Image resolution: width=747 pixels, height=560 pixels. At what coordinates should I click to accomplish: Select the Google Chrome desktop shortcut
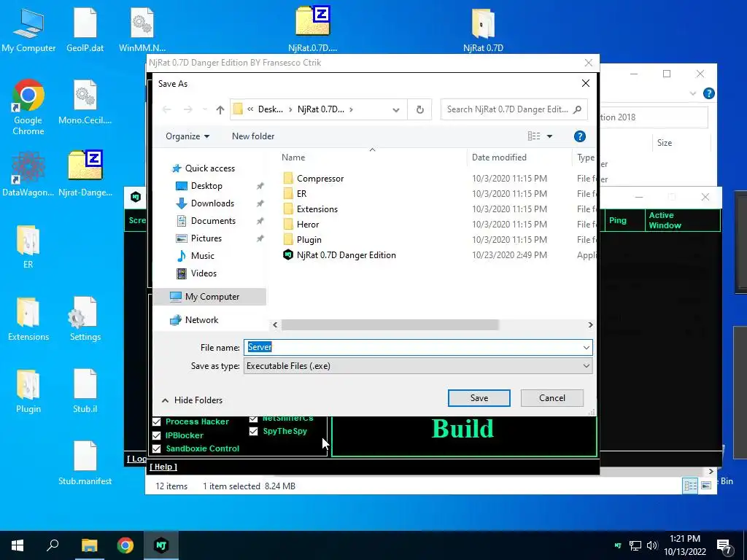(x=28, y=107)
